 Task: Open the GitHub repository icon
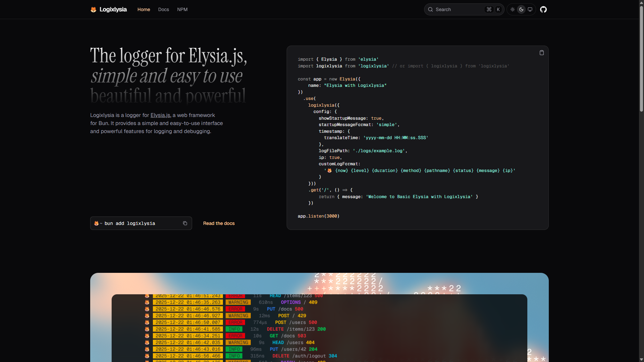[x=543, y=9]
